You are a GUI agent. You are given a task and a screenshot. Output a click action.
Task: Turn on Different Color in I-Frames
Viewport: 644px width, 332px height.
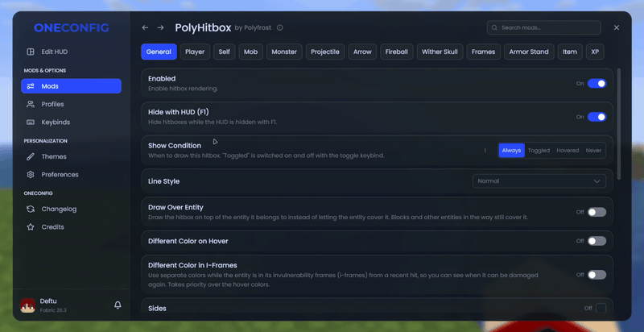point(597,275)
